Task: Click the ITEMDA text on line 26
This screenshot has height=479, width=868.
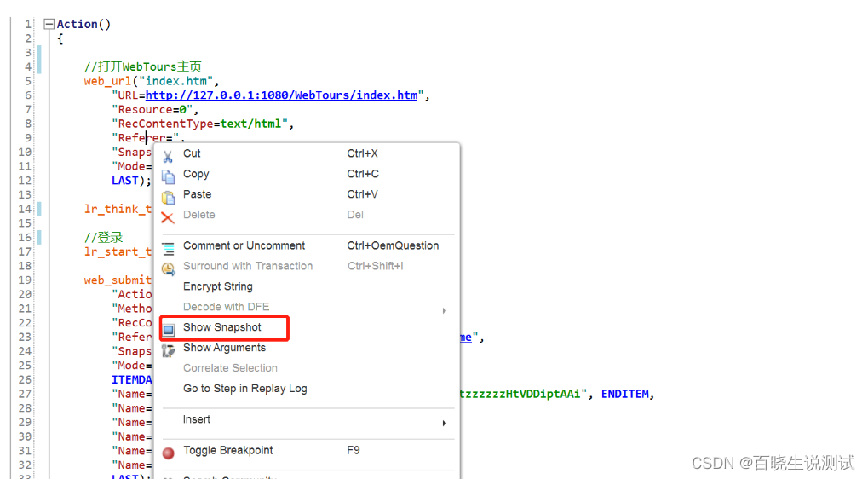Action: click(x=132, y=380)
